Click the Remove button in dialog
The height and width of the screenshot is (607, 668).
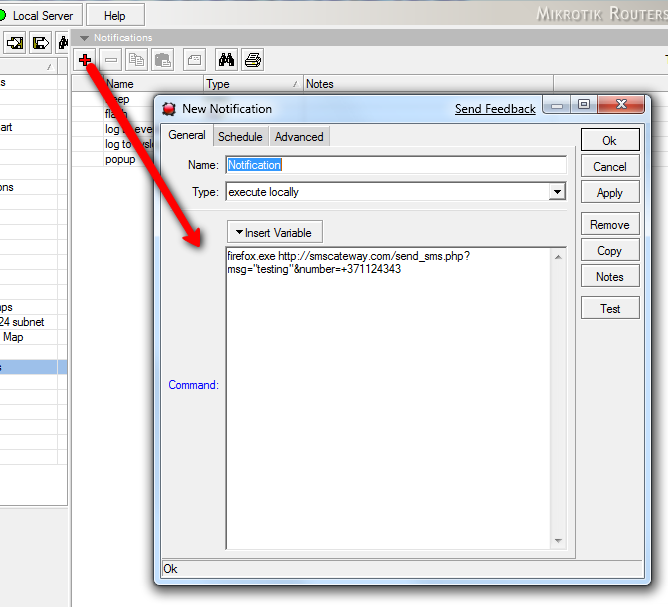[x=610, y=224]
